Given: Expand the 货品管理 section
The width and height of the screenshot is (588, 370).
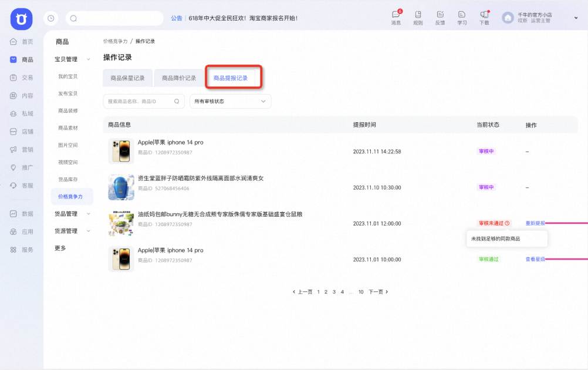Looking at the screenshot, I should tap(89, 214).
